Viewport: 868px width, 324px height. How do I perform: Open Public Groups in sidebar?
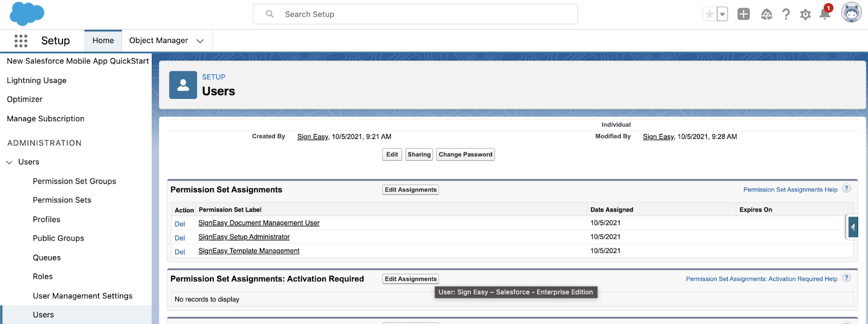tap(59, 238)
